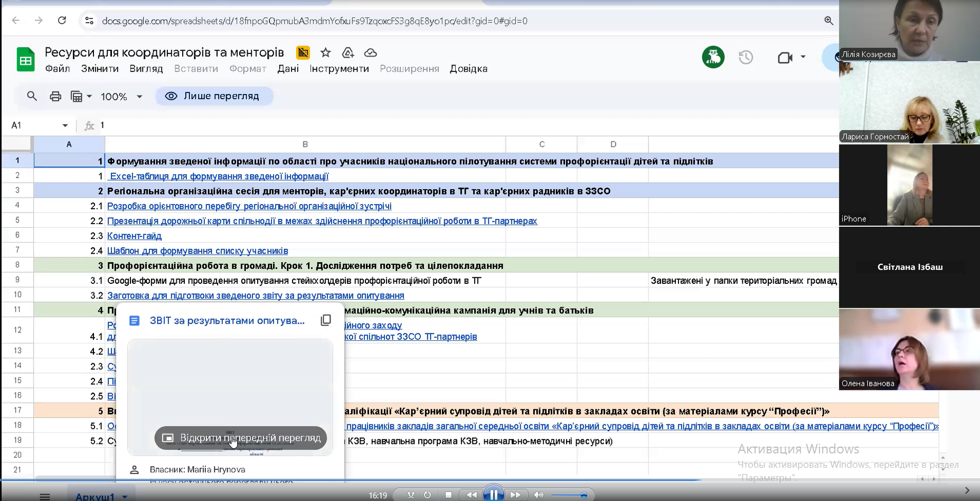Open the 'Контент-гайд' link
The height and width of the screenshot is (501, 980).
[134, 236]
